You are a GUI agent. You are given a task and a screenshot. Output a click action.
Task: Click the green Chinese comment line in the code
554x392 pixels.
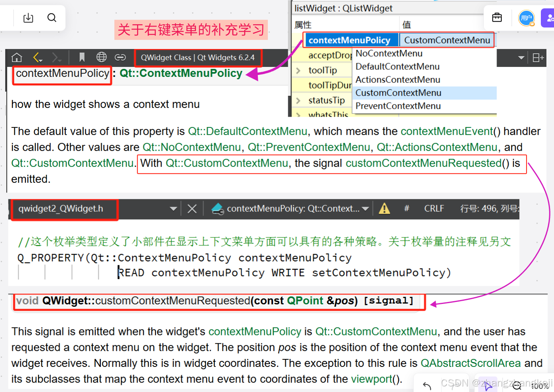coord(264,242)
